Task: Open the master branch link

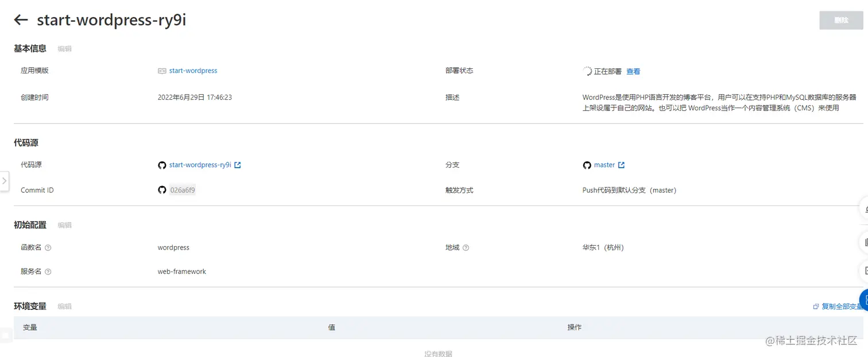Action: pos(604,165)
